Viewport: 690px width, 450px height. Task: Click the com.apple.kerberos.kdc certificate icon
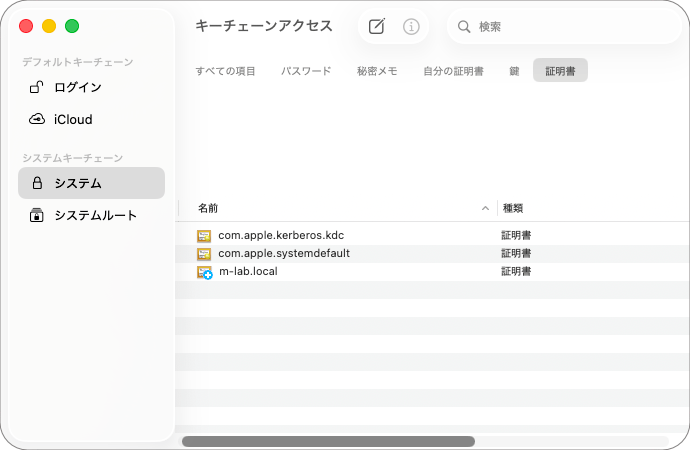pos(204,235)
